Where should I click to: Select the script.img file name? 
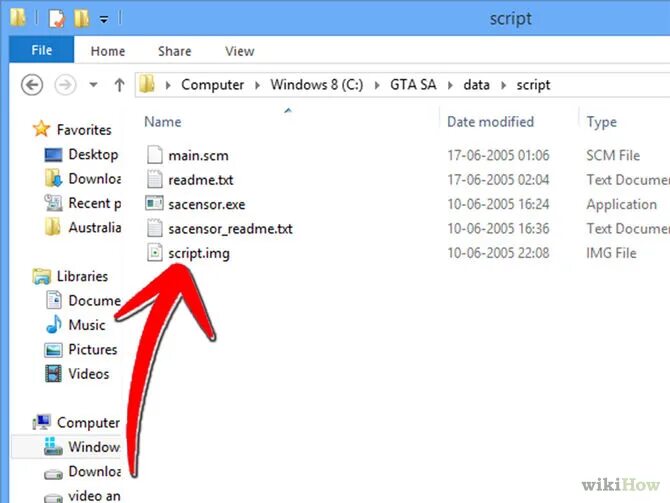coord(199,253)
